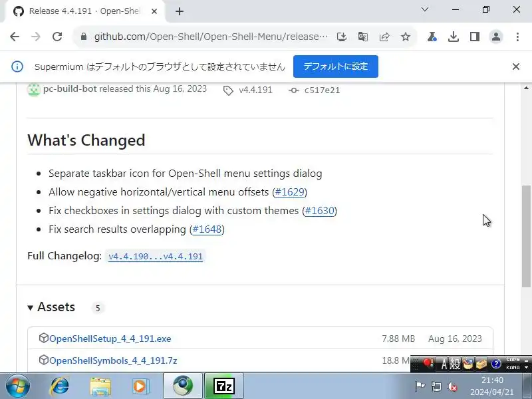Download OpenShellSymbols_4_4_191.7z
532x399 pixels.
(x=113, y=360)
